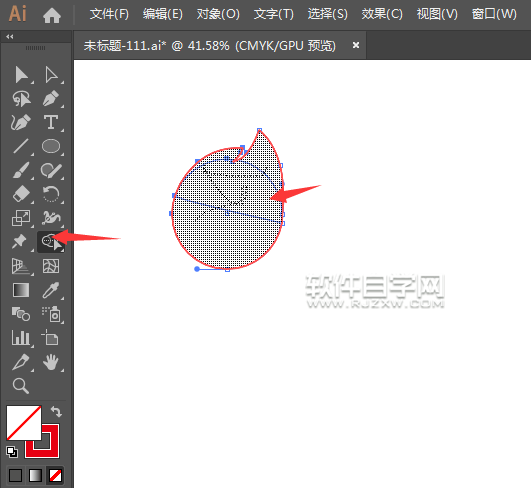
Task: Swap fill and stroke colors
Action: 56,412
